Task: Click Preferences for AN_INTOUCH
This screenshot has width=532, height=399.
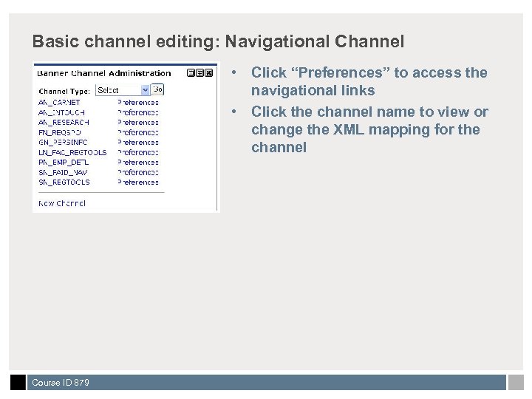Action: pyautogui.click(x=138, y=112)
